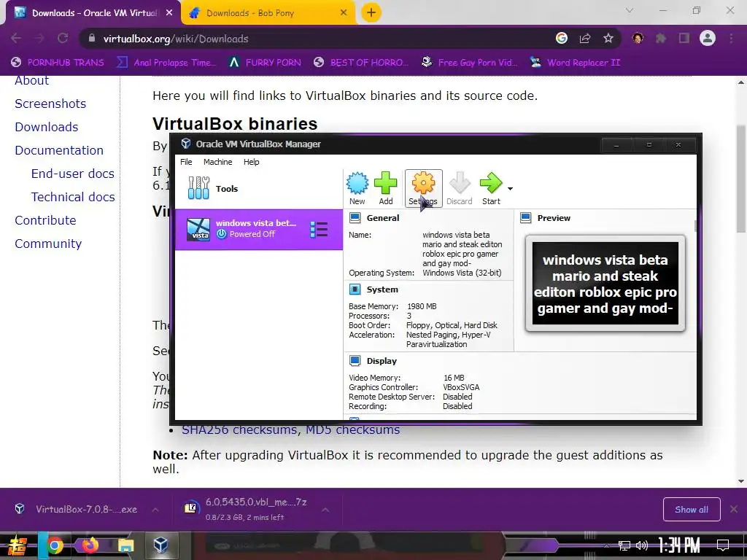Click Show all downloads button
Viewport: 747px width, 560px height.
(x=692, y=510)
